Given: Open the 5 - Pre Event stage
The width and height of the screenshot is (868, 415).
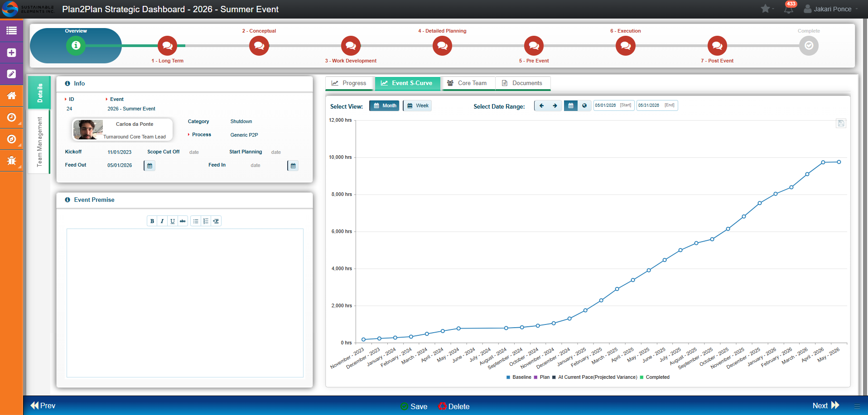Looking at the screenshot, I should tap(534, 46).
